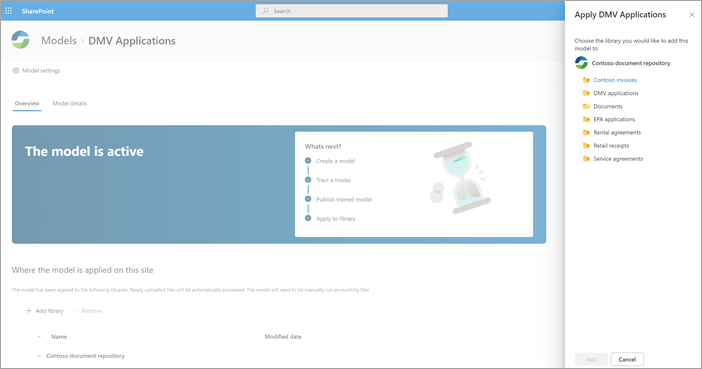
Task: Click Contoso document repository row in list
Action: pyautogui.click(x=86, y=356)
